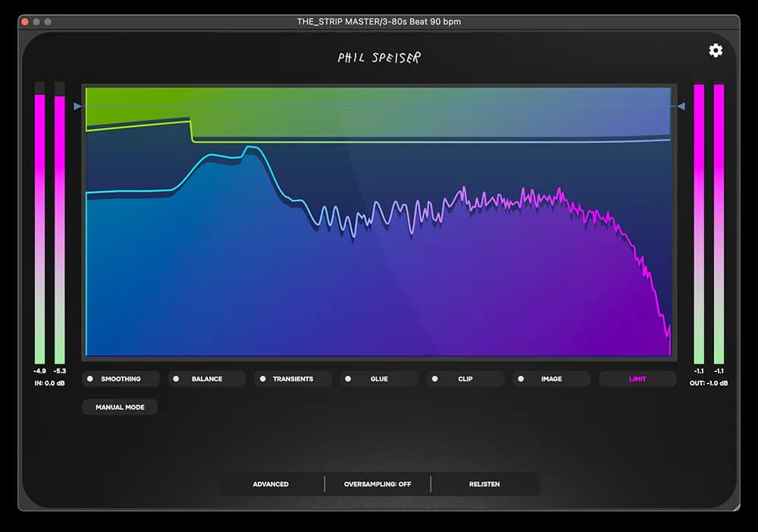Click the window title THE_STRIP MASTER

[379, 22]
